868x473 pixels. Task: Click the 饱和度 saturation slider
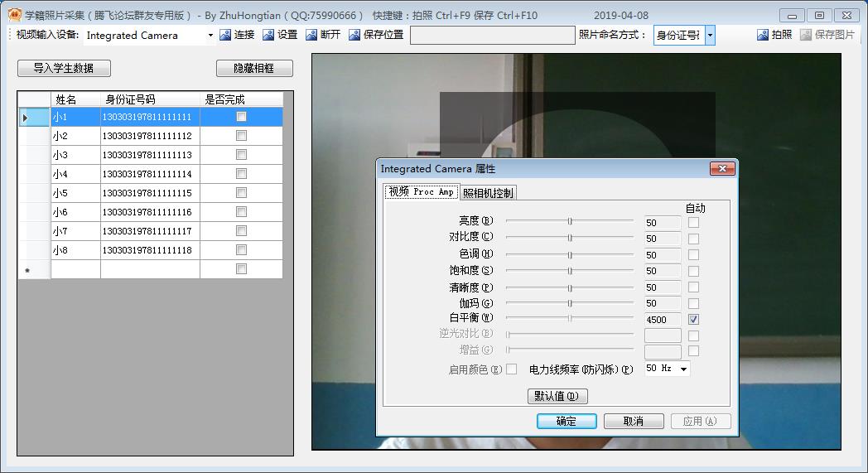tap(570, 271)
